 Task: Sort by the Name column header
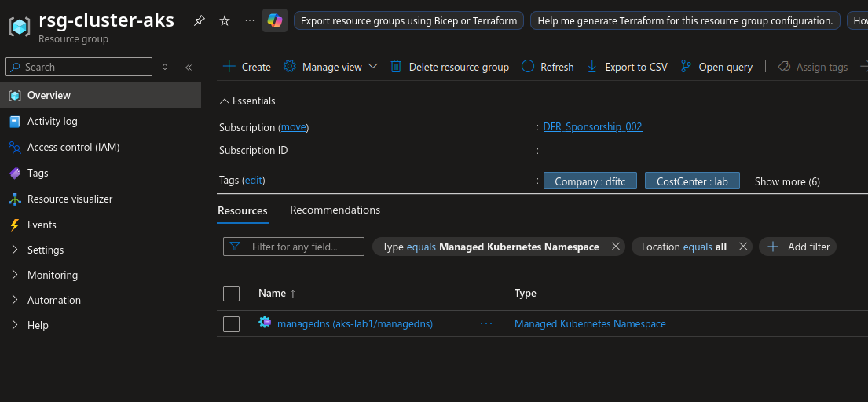277,294
